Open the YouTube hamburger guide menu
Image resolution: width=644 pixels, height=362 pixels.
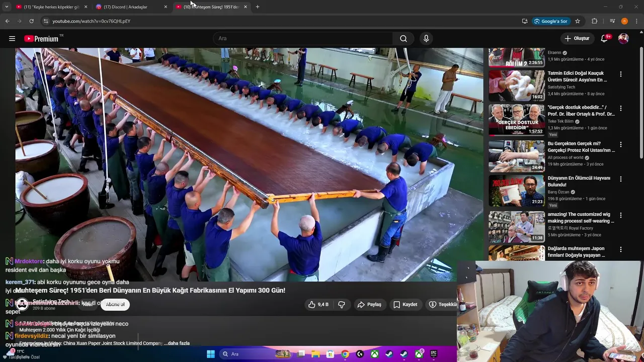(x=12, y=39)
